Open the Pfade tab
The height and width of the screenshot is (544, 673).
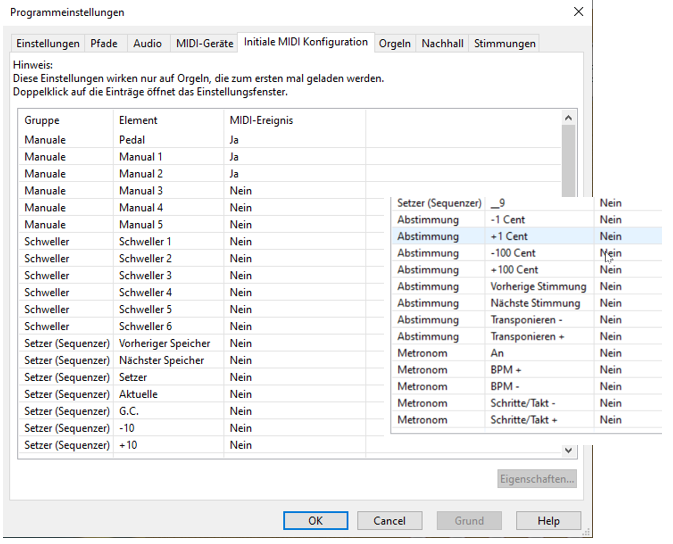coord(104,43)
